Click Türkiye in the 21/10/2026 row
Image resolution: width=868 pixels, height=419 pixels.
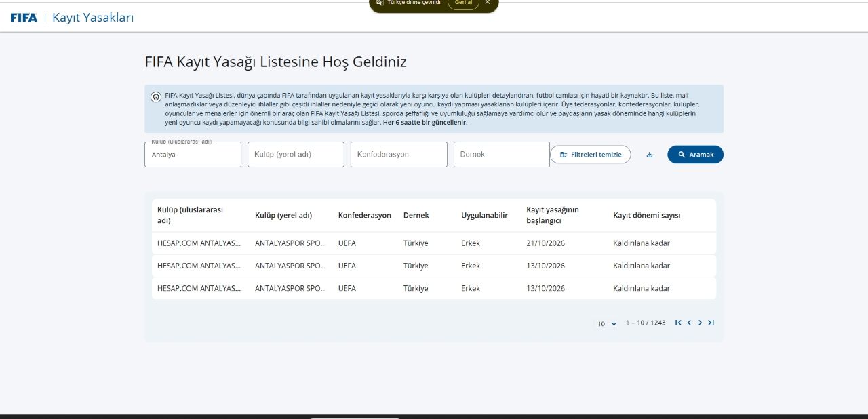pyautogui.click(x=416, y=243)
